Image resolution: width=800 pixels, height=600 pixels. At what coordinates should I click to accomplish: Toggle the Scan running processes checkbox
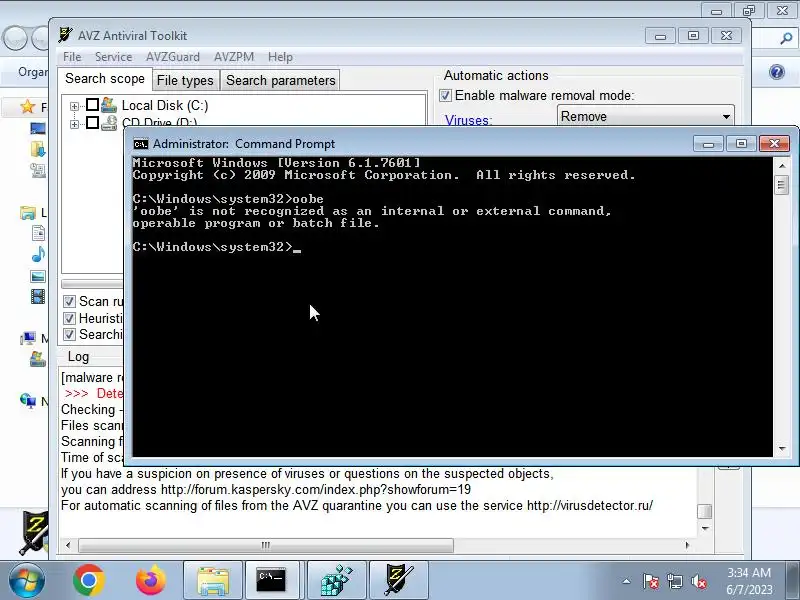[x=69, y=302]
